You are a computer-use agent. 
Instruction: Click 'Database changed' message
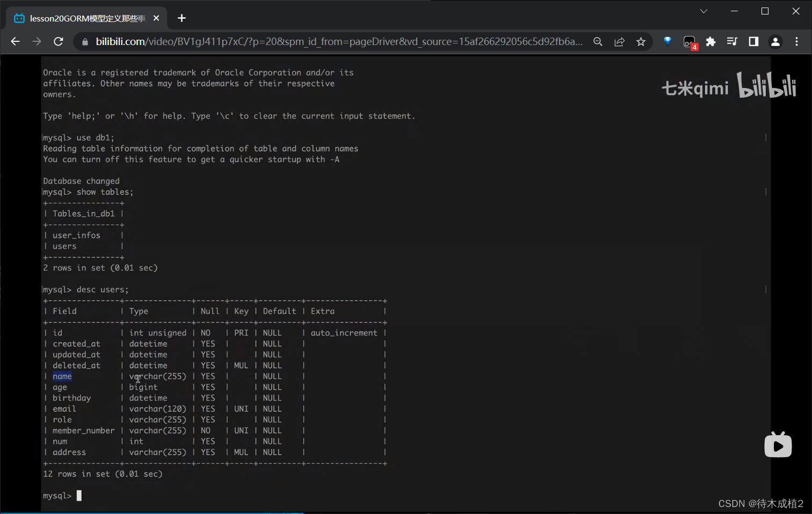pos(81,181)
